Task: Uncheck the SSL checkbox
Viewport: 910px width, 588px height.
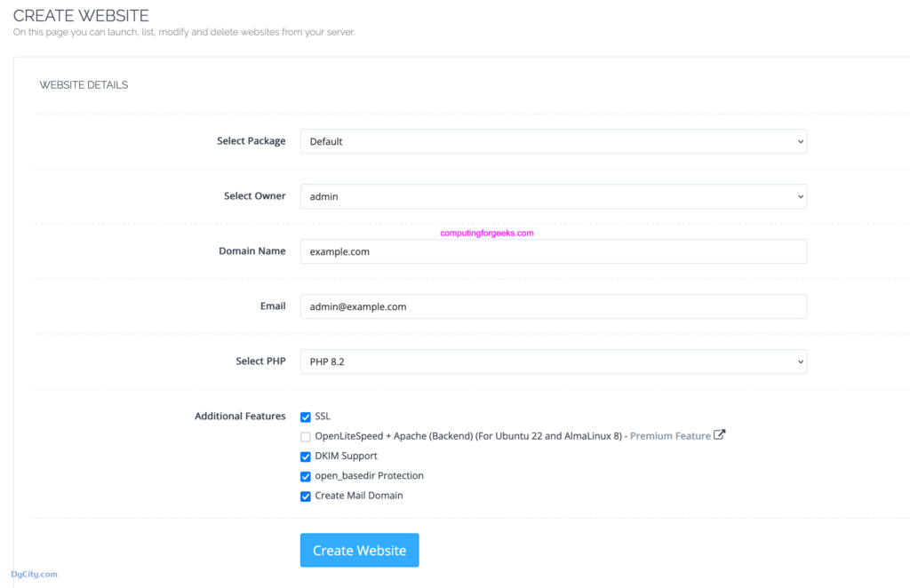Action: click(x=306, y=417)
